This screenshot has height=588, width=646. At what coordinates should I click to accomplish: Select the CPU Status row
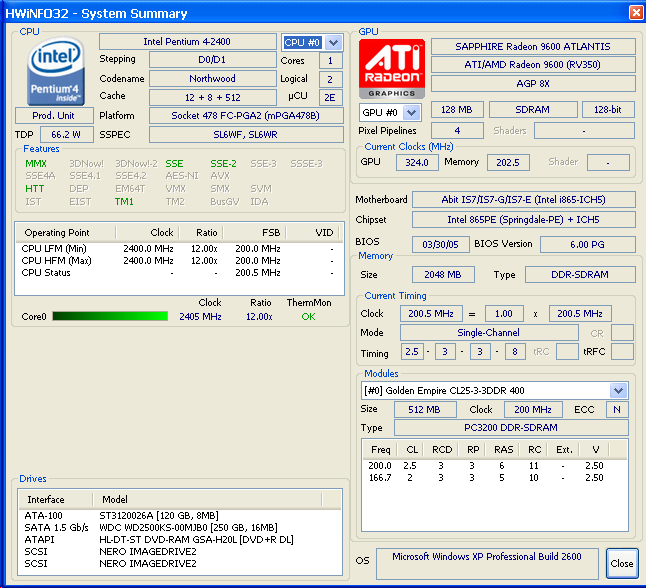(179, 273)
